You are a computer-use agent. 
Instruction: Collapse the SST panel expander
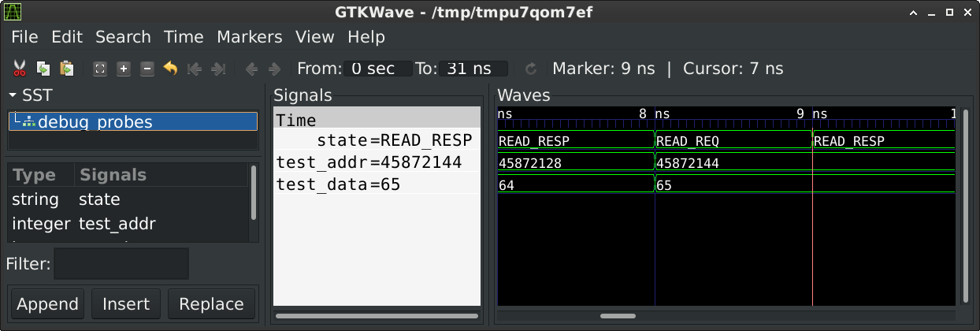point(13,95)
